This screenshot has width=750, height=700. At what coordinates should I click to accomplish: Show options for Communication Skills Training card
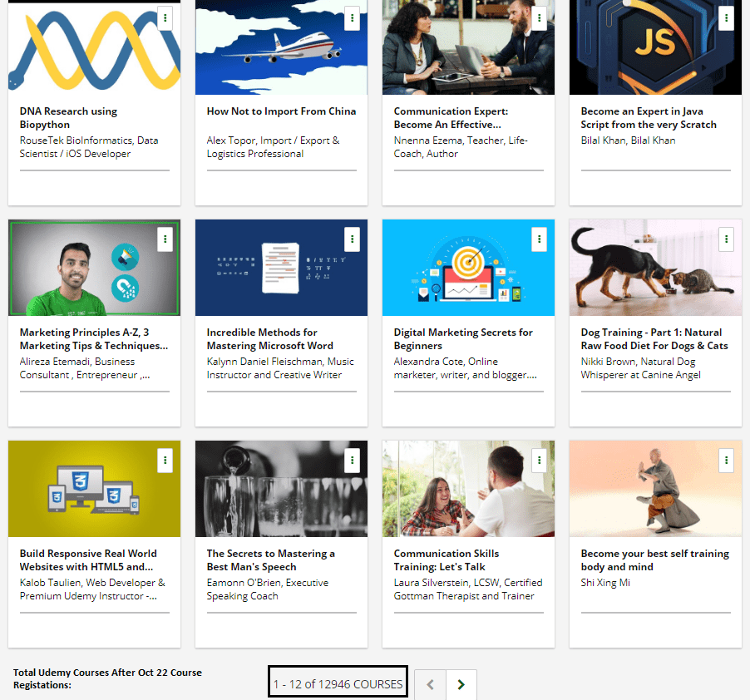tap(540, 461)
